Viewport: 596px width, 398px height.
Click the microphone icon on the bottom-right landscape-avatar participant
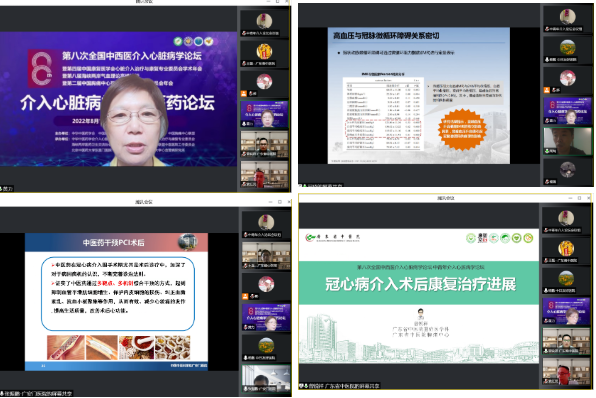pos(546,291)
